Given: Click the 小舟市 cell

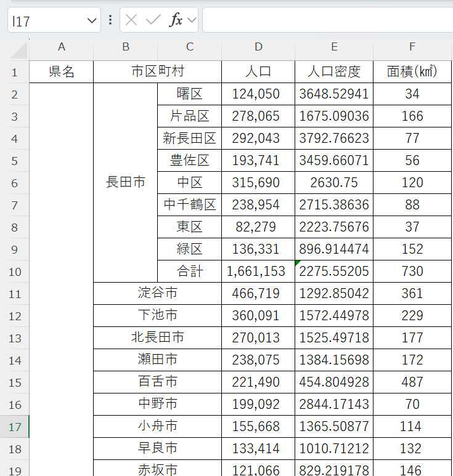Looking at the screenshot, I should (157, 426).
